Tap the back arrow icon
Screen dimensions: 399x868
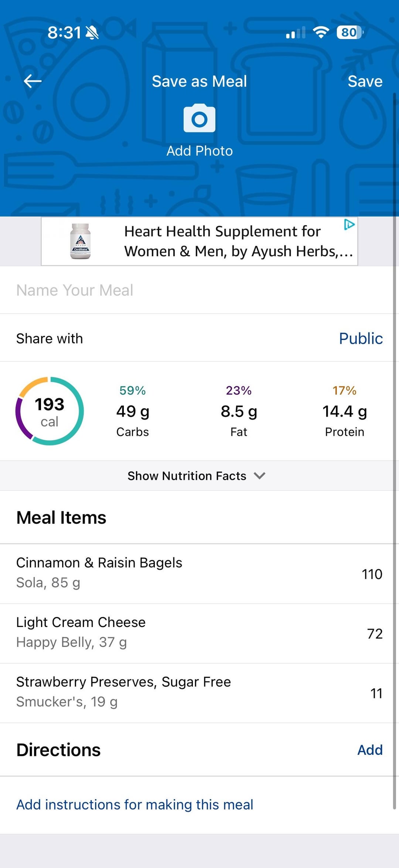pos(33,81)
